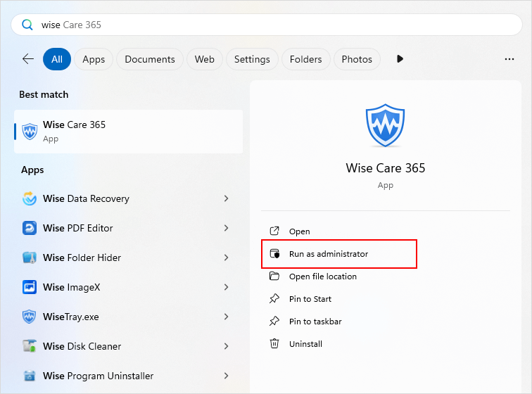Click the Wise Data Recovery icon
The image size is (532, 394).
[x=30, y=198]
